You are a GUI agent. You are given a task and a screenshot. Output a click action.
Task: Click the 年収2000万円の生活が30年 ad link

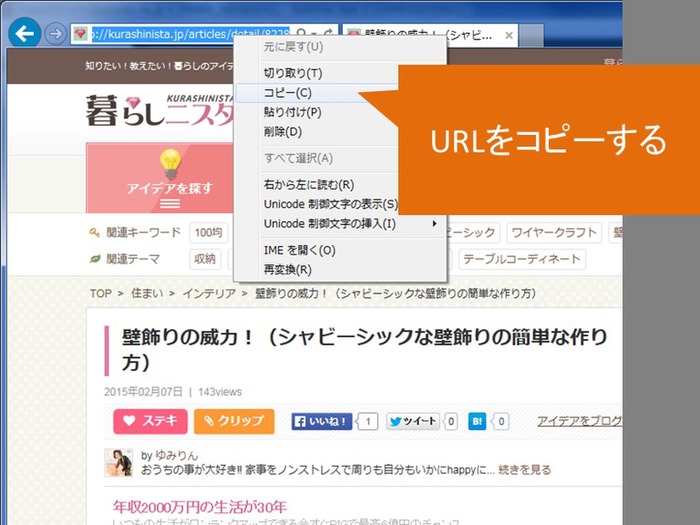pyautogui.click(x=200, y=507)
